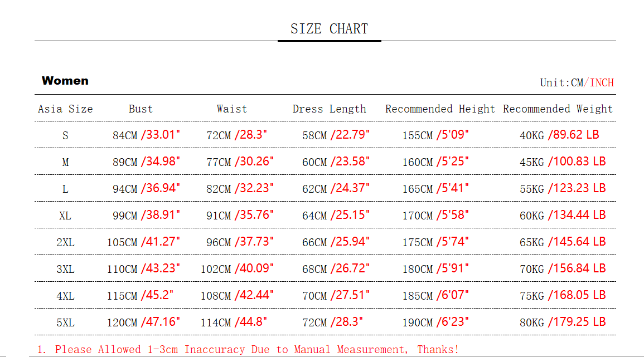The height and width of the screenshot is (357, 644).
Task: Click the 80KG /179.25 LB weight cell
Action: tap(562, 322)
